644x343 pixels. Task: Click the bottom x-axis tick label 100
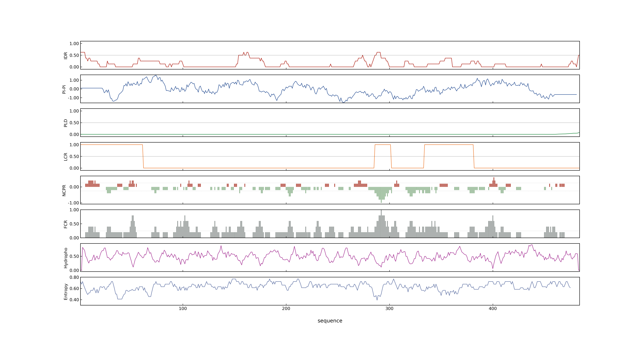click(183, 309)
